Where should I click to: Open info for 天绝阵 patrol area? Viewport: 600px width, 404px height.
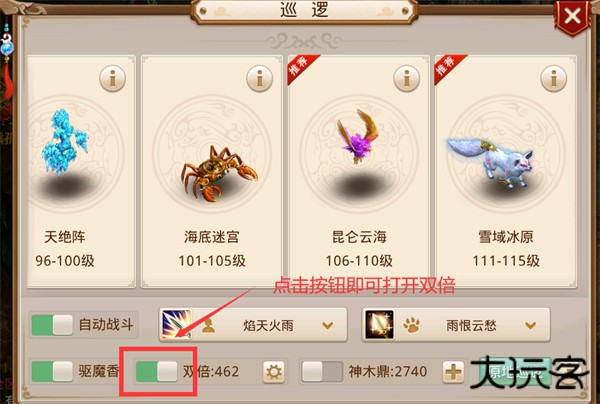click(x=112, y=78)
